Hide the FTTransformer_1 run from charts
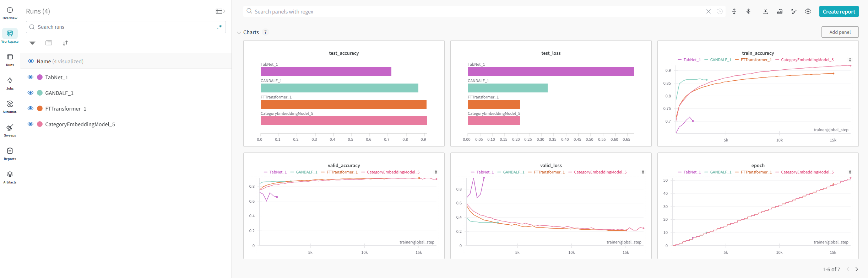868x278 pixels. point(31,108)
